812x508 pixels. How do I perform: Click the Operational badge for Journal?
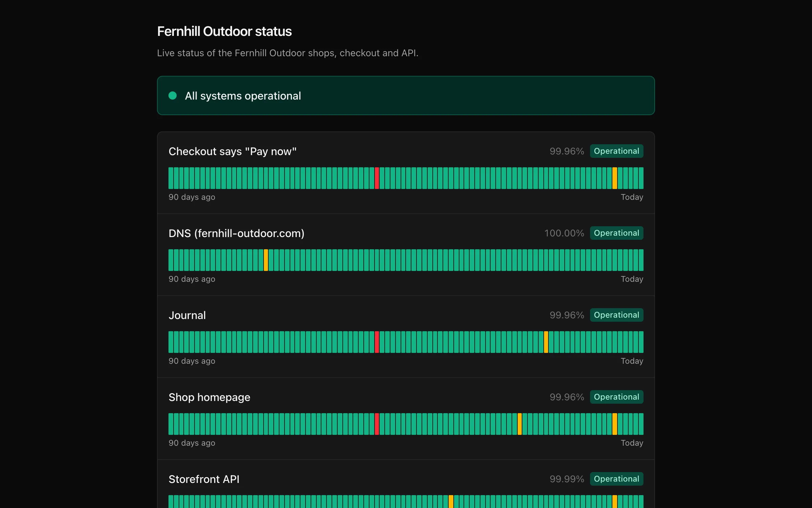[x=616, y=315]
